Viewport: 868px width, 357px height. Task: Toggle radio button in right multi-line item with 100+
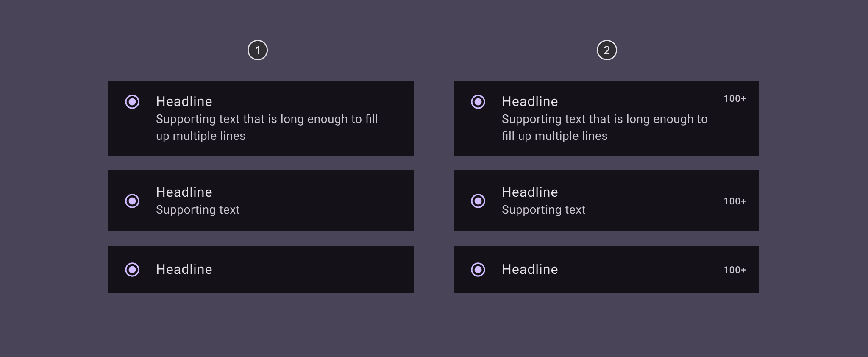pos(478,102)
